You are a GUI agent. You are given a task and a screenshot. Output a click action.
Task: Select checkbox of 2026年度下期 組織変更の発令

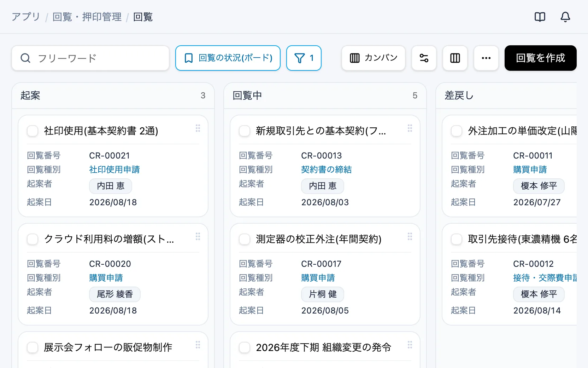click(245, 347)
